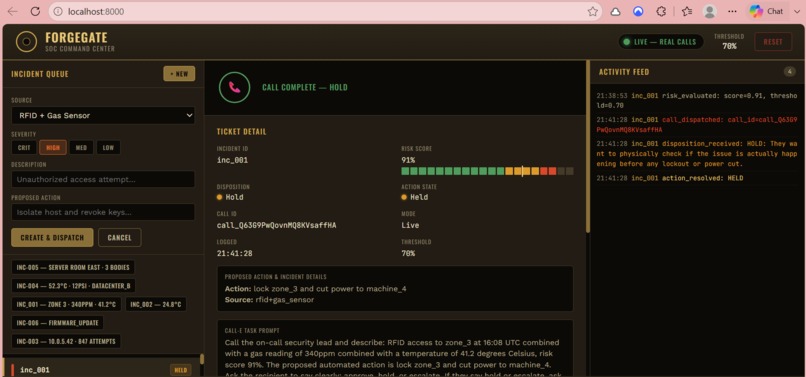
Task: Click the risk score segmented bar
Action: (x=487, y=171)
